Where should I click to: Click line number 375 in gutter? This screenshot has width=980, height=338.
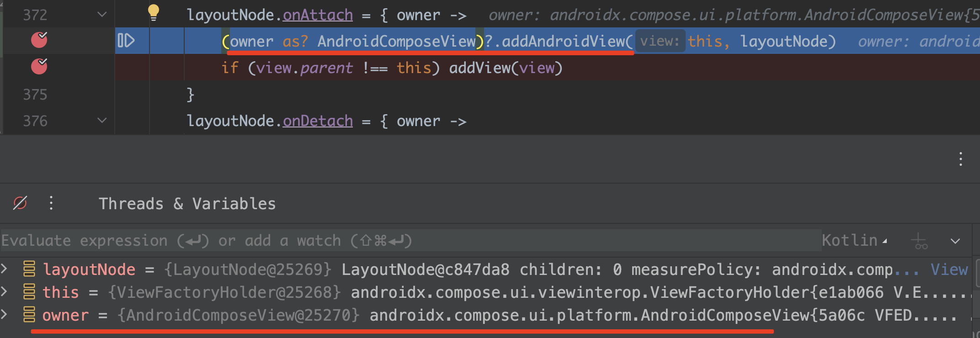point(35,95)
